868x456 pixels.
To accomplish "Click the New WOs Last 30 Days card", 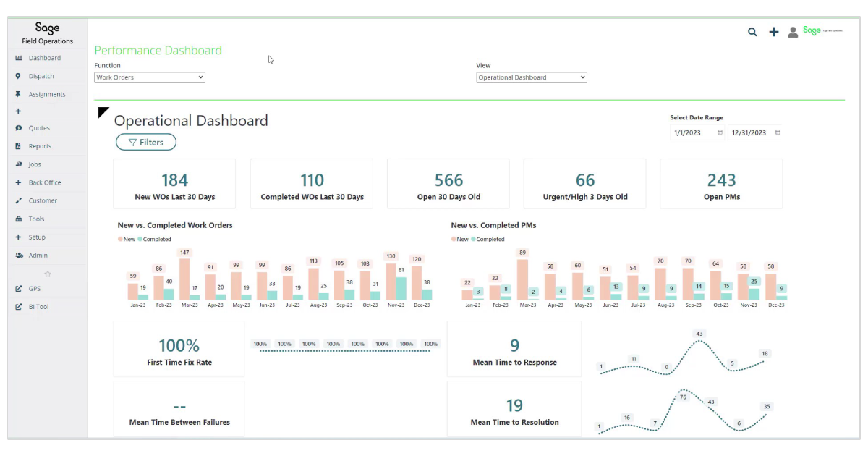I will coord(174,184).
